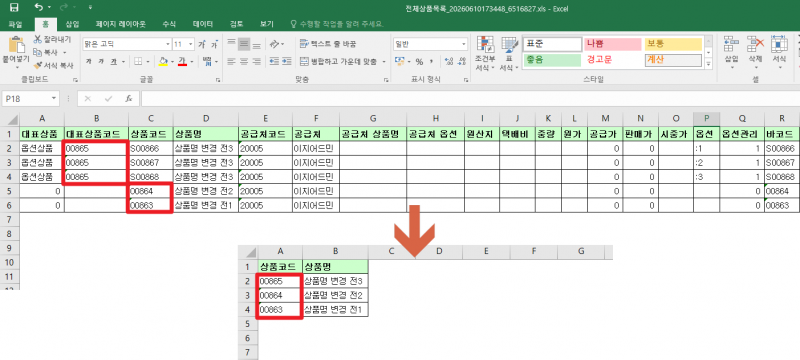Switch to the 페이지 레이아웃 tab
The width and height of the screenshot is (800, 360).
pyautogui.click(x=120, y=24)
